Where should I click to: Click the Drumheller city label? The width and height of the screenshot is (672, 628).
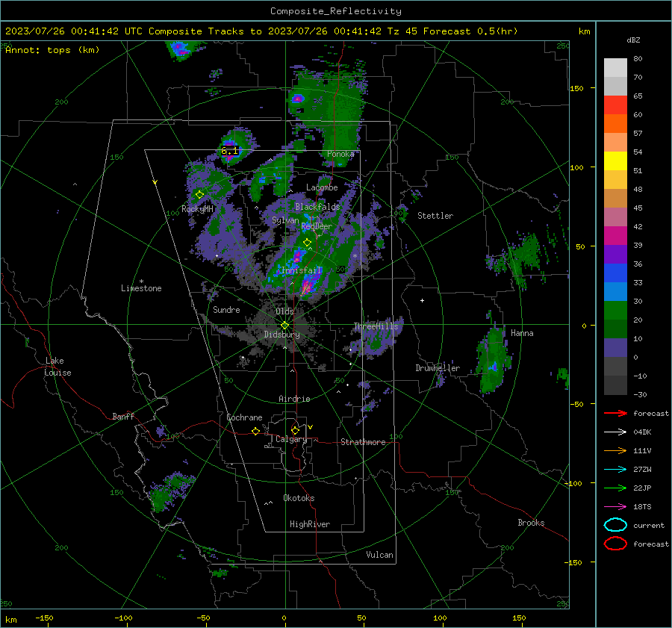(438, 368)
